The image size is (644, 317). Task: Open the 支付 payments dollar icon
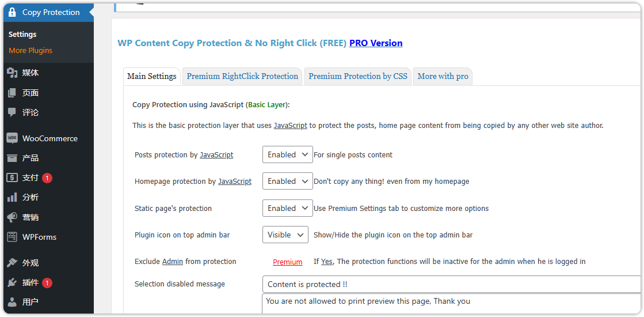pyautogui.click(x=12, y=178)
